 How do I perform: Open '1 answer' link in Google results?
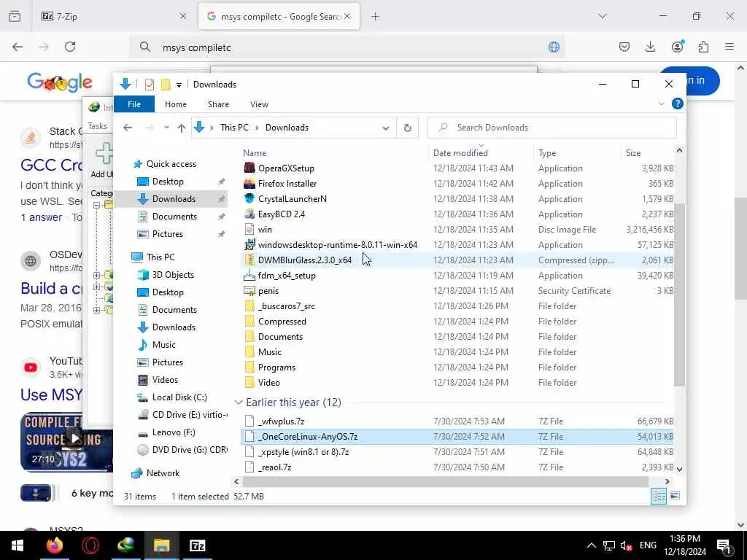[42, 217]
